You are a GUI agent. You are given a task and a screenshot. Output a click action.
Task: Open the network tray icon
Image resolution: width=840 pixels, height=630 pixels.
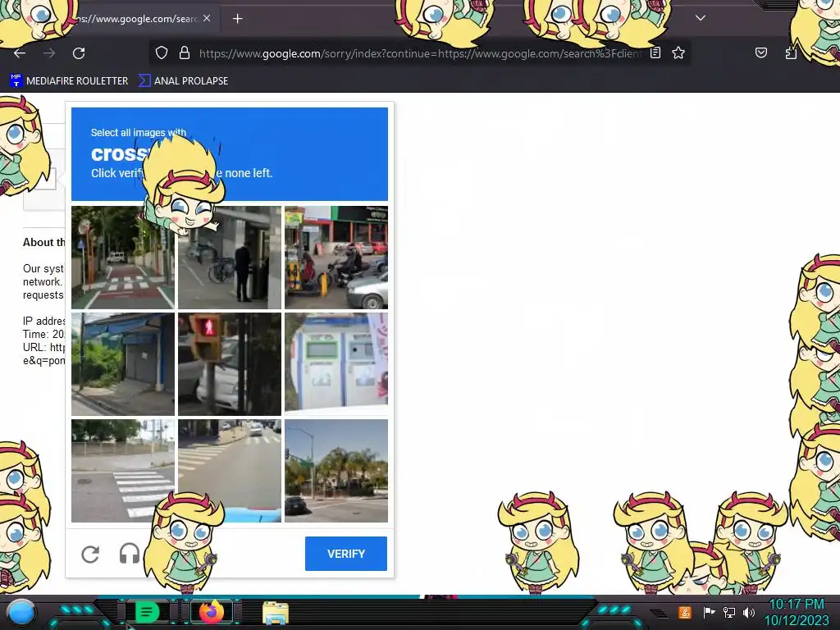tap(729, 612)
